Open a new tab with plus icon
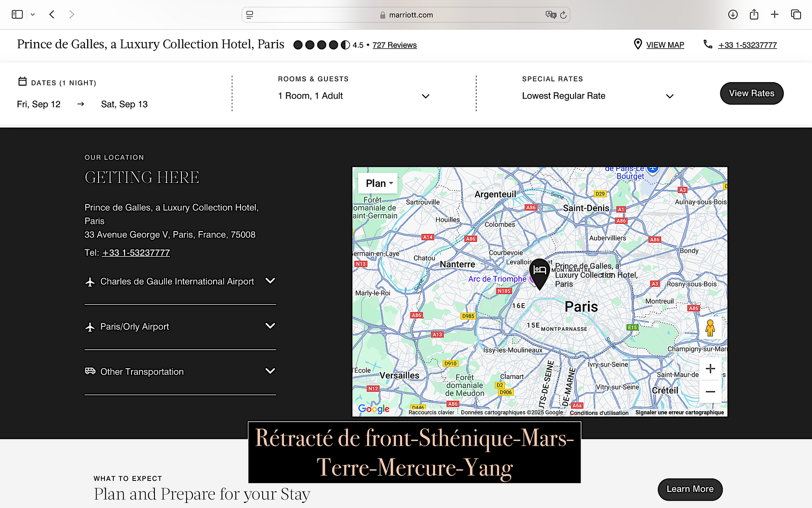The width and height of the screenshot is (812, 508). pyautogui.click(x=774, y=14)
